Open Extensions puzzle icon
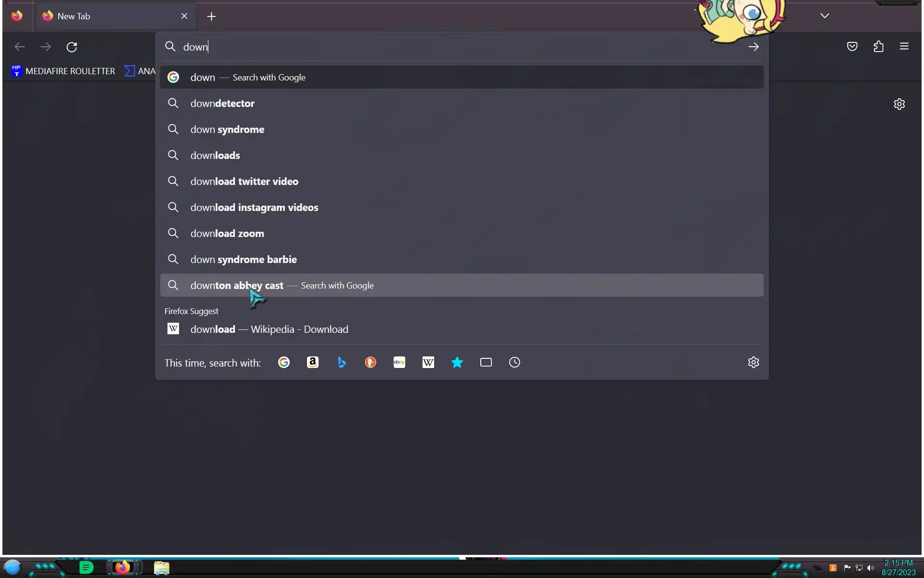Viewport: 924px width, 578px height. pyautogui.click(x=879, y=47)
